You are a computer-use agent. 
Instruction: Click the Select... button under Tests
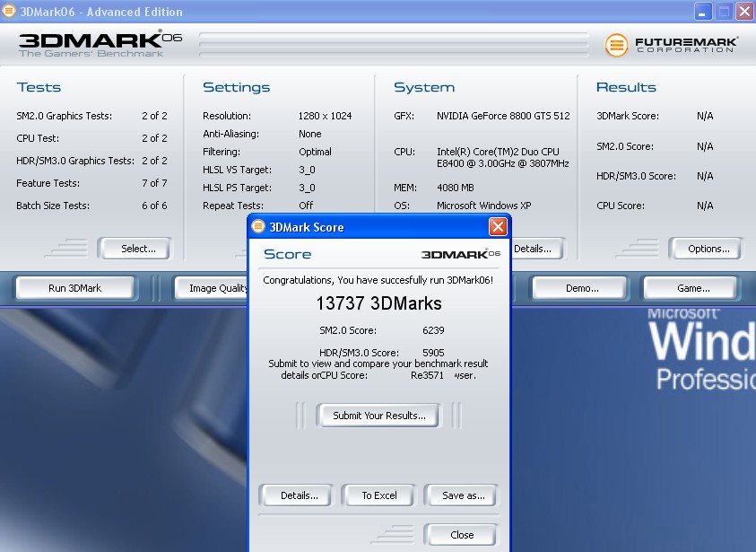[x=135, y=249]
